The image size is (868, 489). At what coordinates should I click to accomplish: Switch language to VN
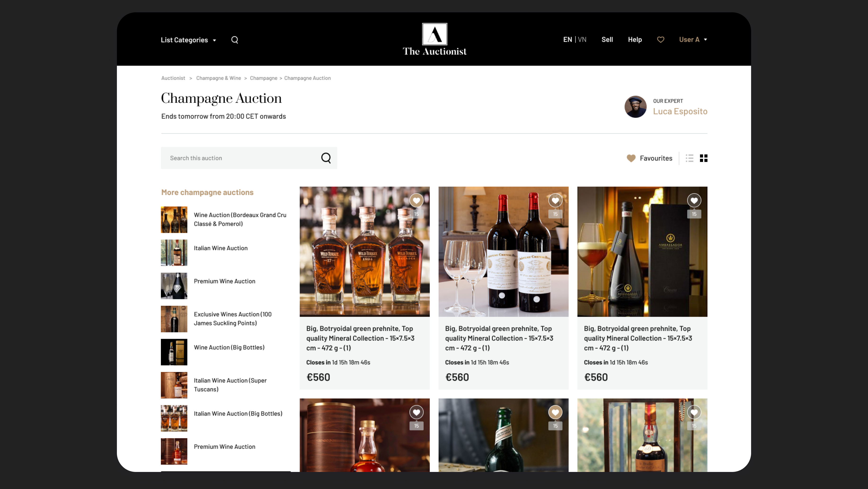click(x=582, y=40)
